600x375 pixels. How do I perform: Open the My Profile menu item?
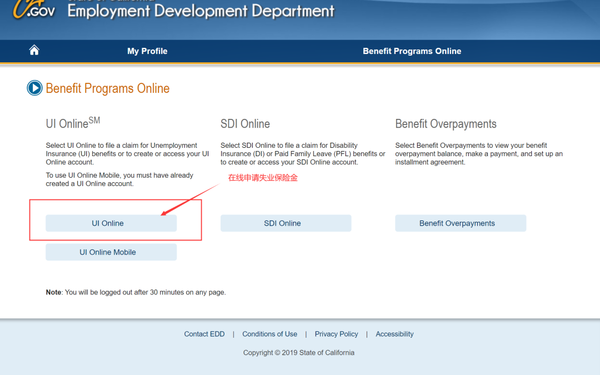(x=147, y=51)
